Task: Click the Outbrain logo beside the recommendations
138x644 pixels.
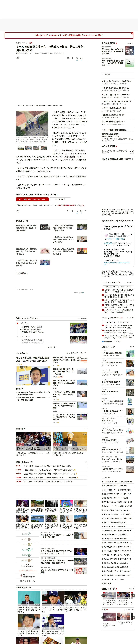Action: tap(79, 292)
